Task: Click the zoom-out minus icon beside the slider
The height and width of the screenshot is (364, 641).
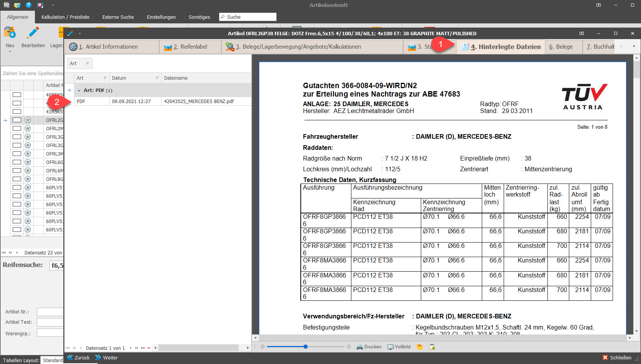Action: (262, 347)
